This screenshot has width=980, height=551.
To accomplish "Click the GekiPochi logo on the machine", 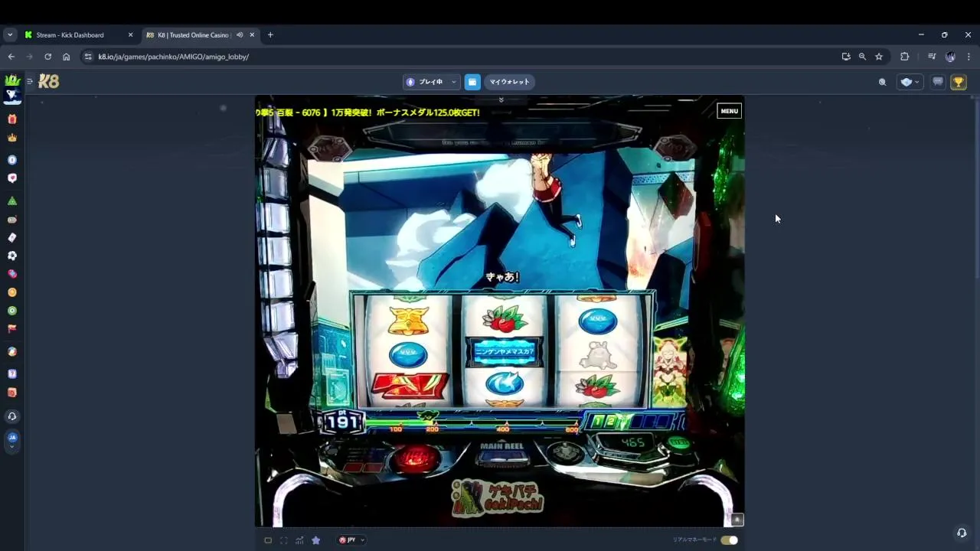I will coord(498,497).
